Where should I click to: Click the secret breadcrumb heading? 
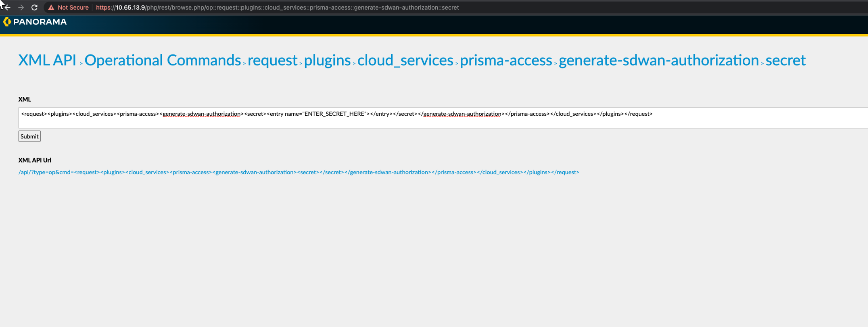(785, 60)
